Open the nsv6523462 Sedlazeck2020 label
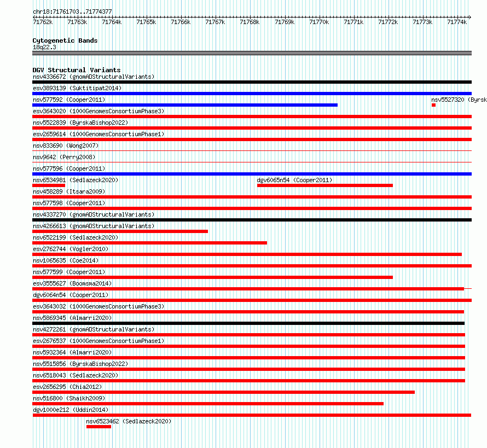The width and height of the screenshot is (487, 448). point(129,421)
